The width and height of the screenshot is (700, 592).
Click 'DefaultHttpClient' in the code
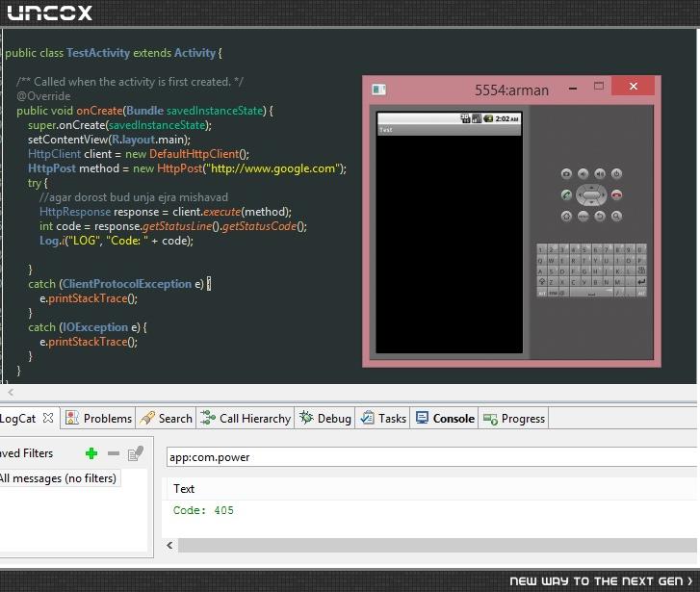[194, 154]
